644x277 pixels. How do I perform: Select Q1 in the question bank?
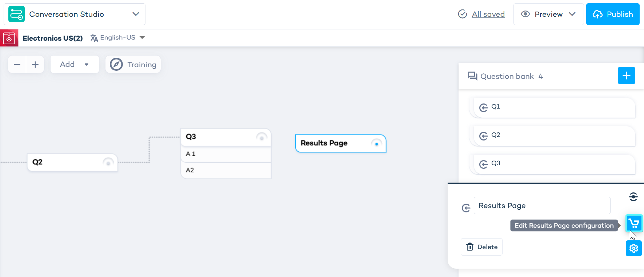point(552,107)
